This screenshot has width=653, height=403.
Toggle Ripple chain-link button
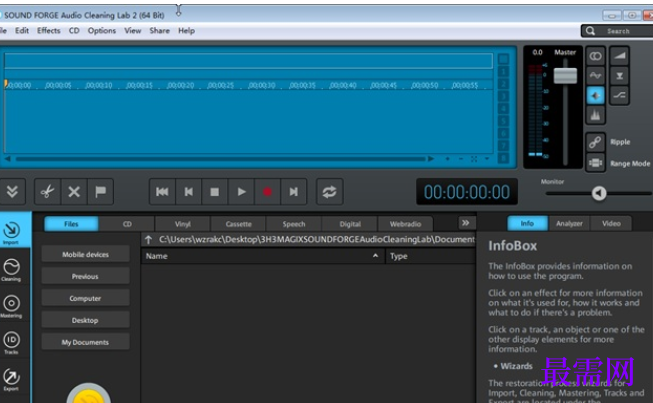pos(596,142)
